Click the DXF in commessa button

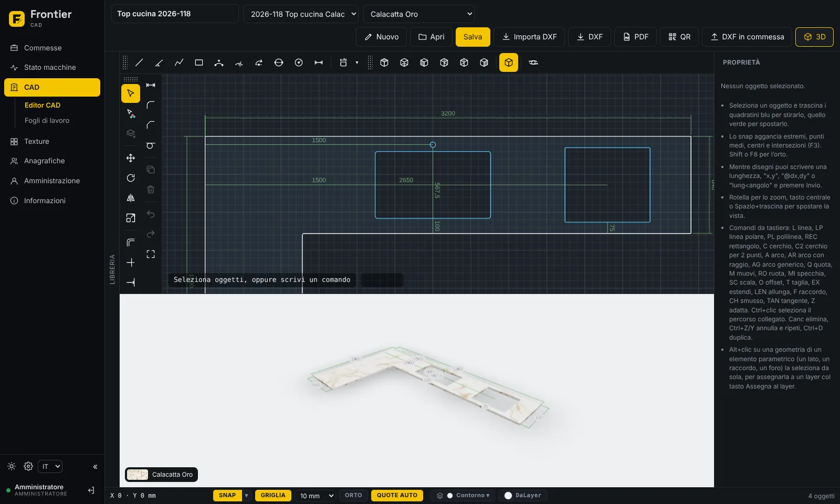coord(747,37)
